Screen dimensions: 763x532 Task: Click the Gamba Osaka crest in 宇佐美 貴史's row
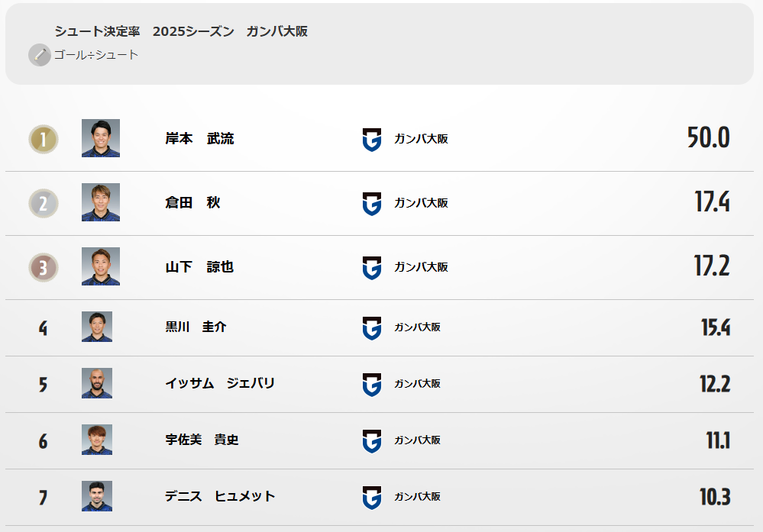click(x=371, y=440)
